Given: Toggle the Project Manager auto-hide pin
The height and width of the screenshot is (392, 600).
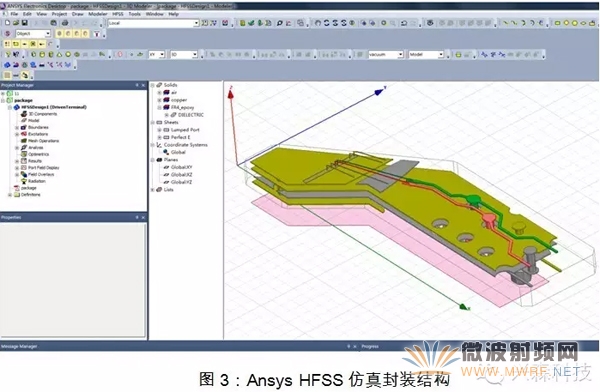Looking at the screenshot, I should (137, 85).
